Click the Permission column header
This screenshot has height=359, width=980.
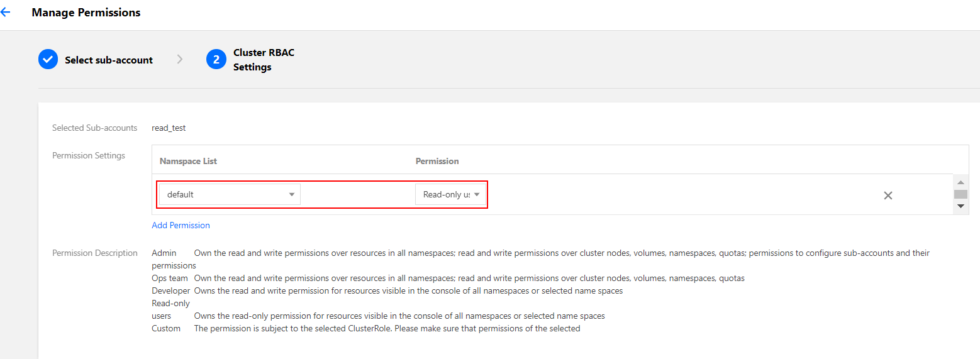point(437,161)
